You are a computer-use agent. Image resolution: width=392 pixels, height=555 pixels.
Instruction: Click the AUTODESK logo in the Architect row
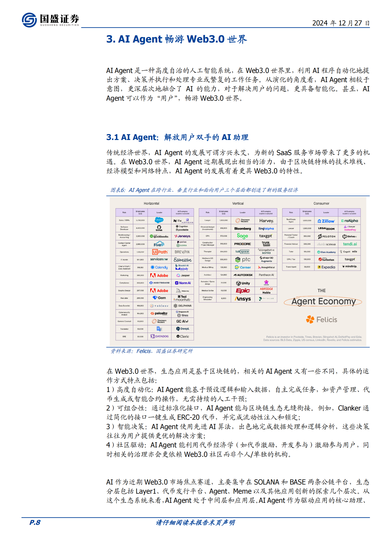coord(243,275)
